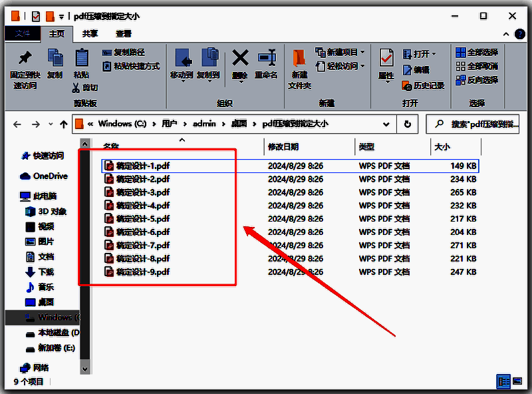Click the Paste clipboard icon

click(81, 59)
